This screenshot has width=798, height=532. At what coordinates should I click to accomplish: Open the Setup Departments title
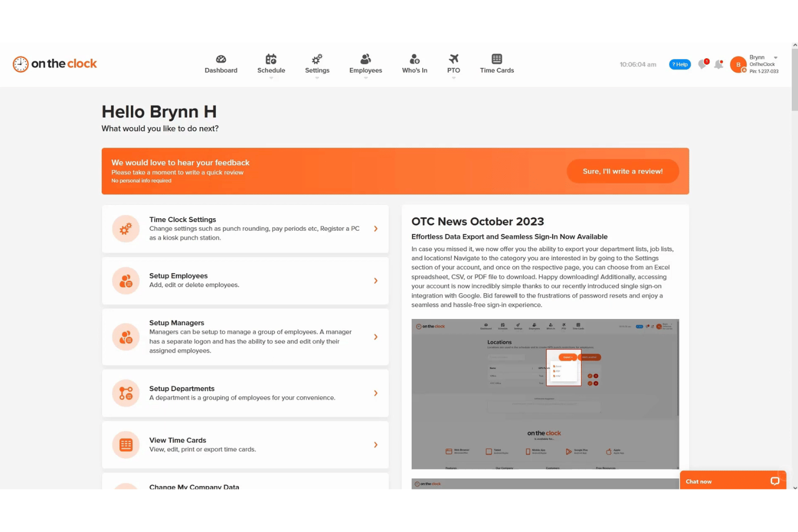(182, 388)
